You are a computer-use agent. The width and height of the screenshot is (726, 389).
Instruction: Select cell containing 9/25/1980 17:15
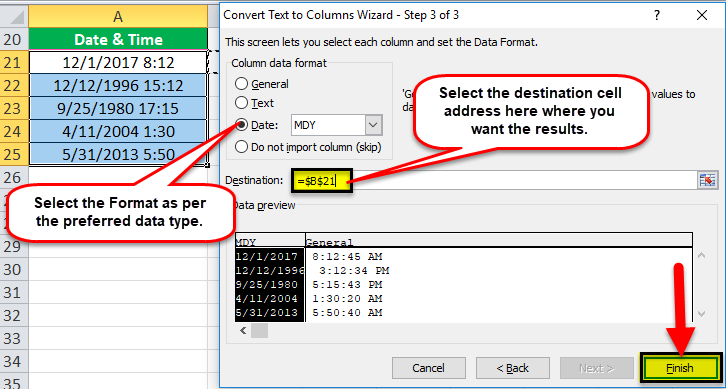coord(118,108)
